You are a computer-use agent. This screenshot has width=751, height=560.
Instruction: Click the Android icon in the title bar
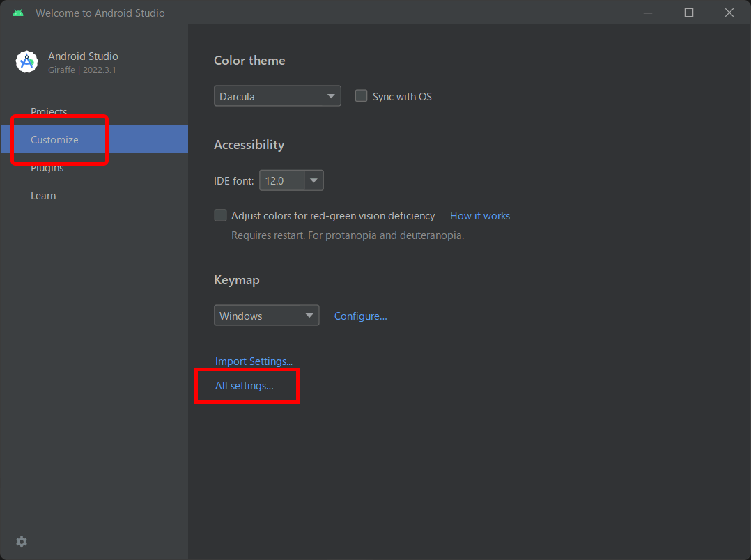[18, 13]
